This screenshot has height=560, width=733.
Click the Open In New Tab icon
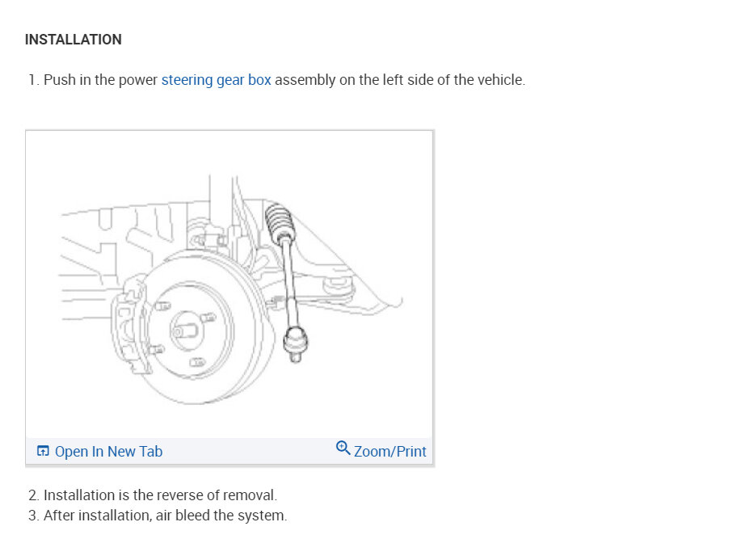pyautogui.click(x=44, y=451)
